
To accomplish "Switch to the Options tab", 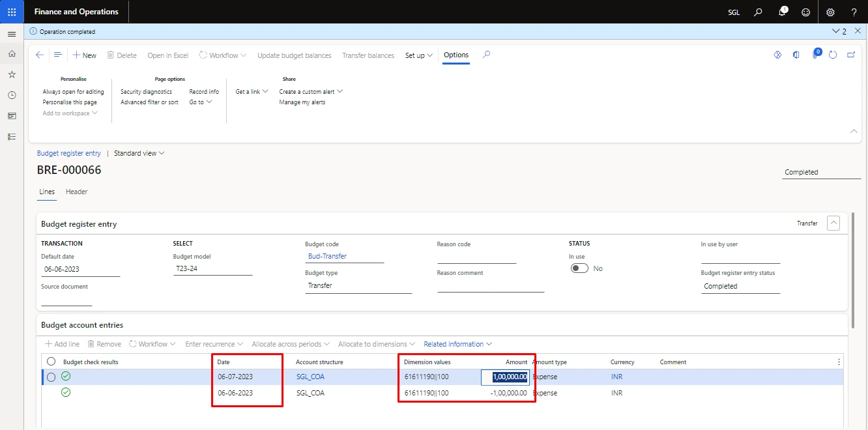I will 456,55.
